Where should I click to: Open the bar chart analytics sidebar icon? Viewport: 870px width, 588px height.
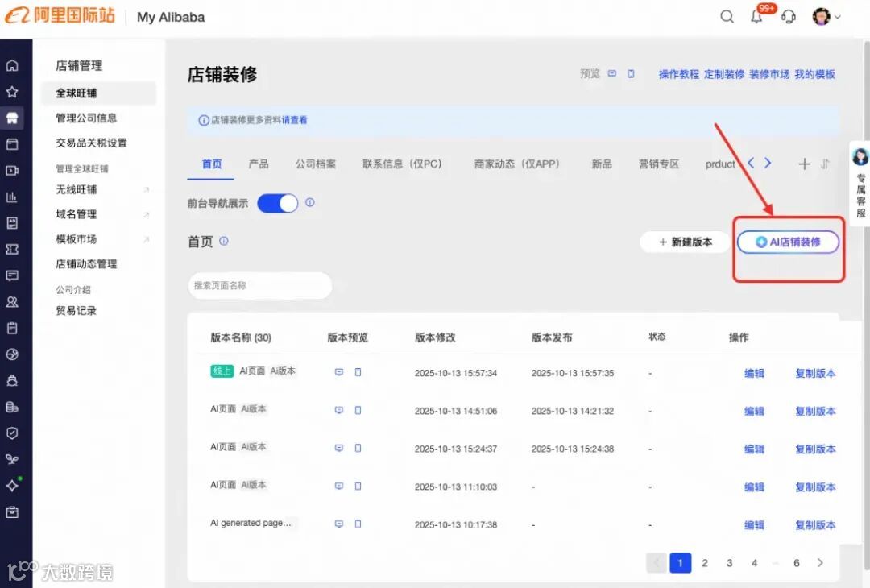pos(12,197)
